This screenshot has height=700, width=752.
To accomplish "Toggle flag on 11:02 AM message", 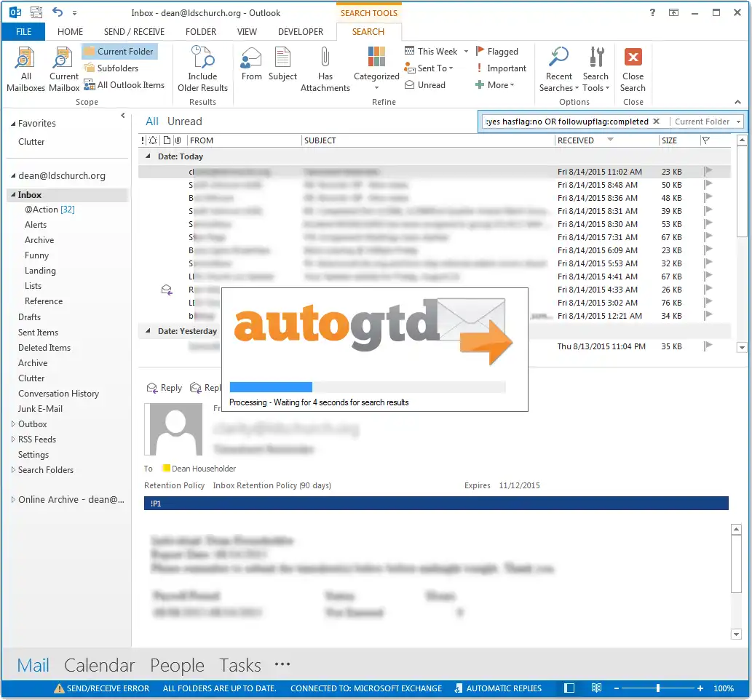I will (708, 171).
